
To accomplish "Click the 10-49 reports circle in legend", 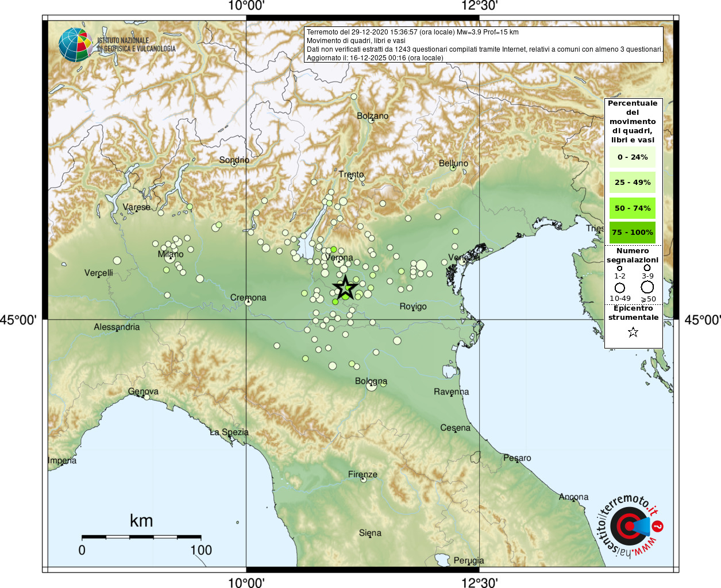I will tap(620, 288).
